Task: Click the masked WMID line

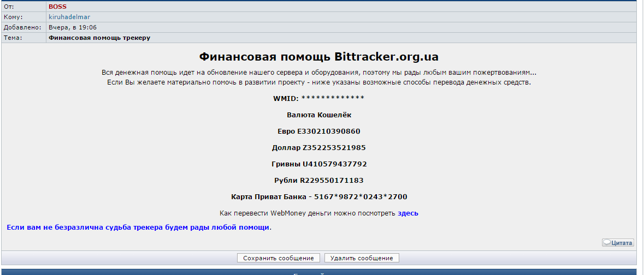Action: point(318,99)
